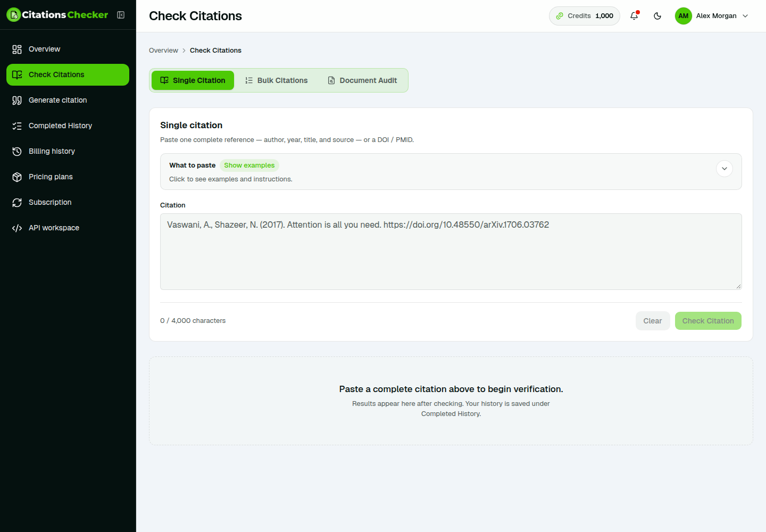Click the 'Check Citations' breadcrumb text
This screenshot has width=766, height=532.
(215, 51)
